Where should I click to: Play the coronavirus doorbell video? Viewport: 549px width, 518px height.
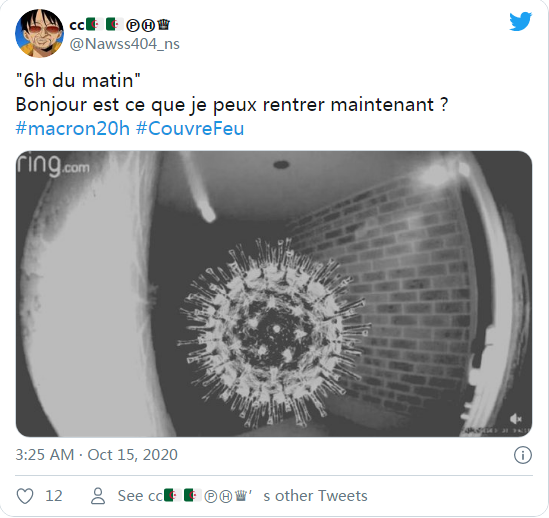[274, 294]
